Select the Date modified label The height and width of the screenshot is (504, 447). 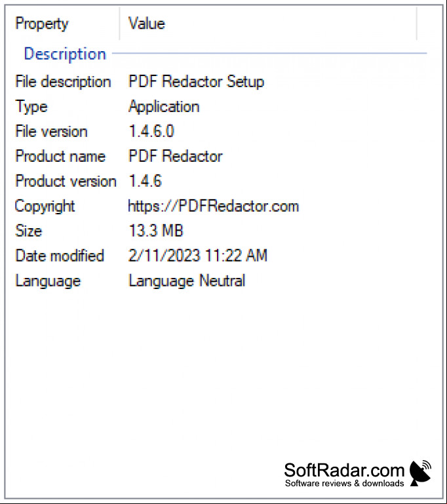point(60,256)
